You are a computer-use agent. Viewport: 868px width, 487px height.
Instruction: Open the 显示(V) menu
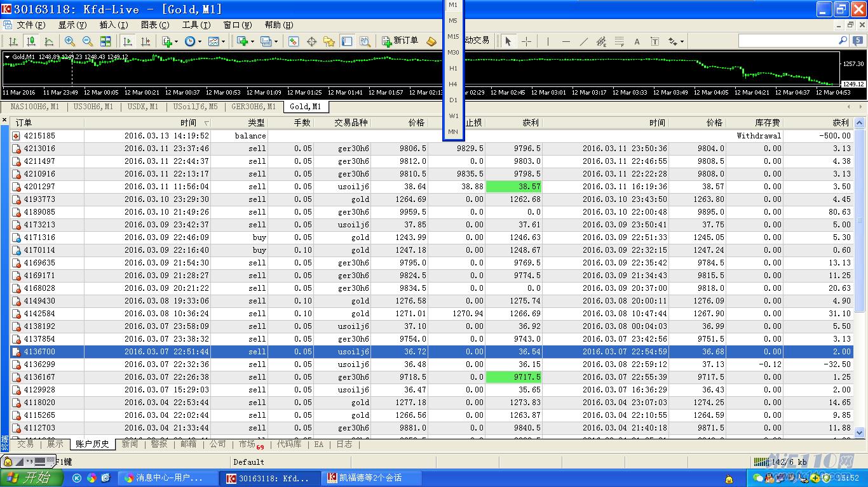[72, 25]
